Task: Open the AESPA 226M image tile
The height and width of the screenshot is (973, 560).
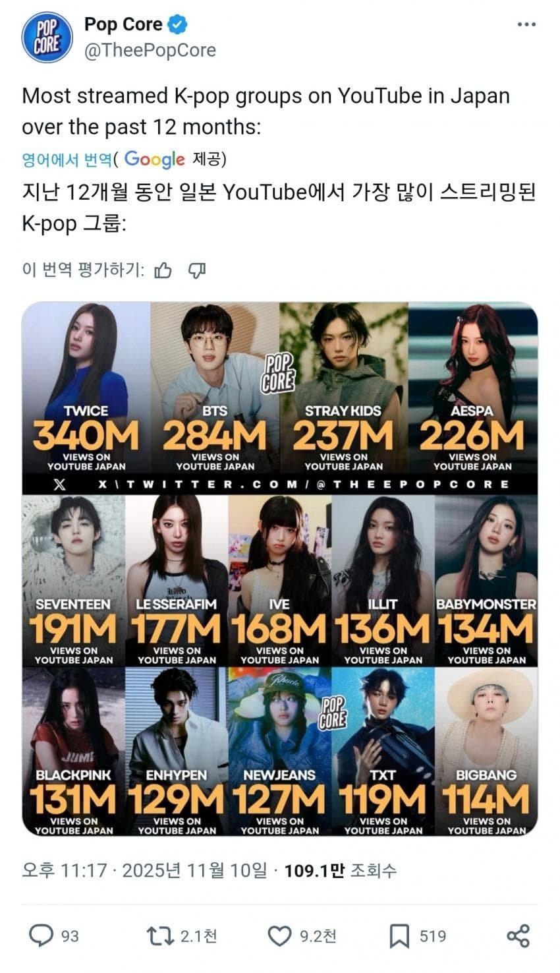Action: 473,388
